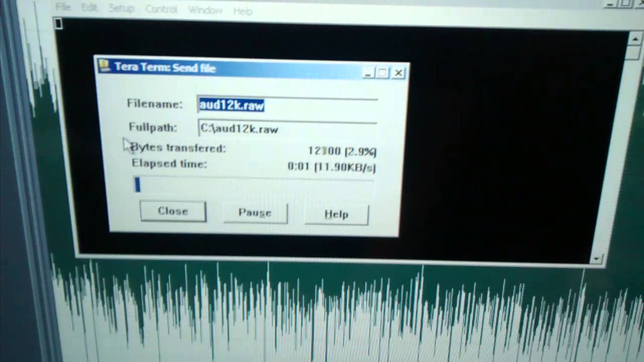
Task: Click the Fullpath label
Action: [153, 127]
